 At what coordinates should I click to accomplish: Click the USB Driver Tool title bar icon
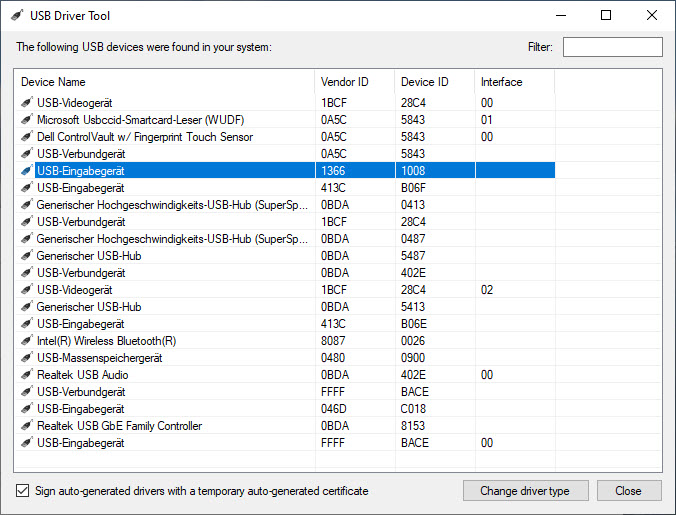17,16
